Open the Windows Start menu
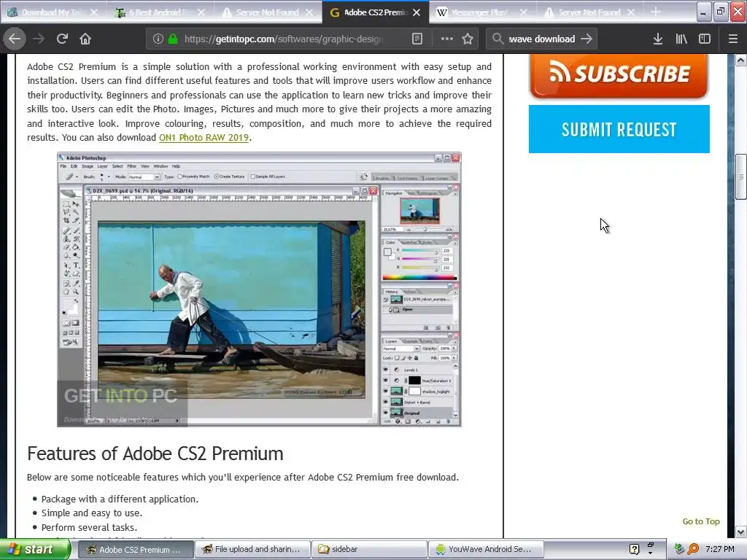The image size is (747, 560). tap(34, 549)
